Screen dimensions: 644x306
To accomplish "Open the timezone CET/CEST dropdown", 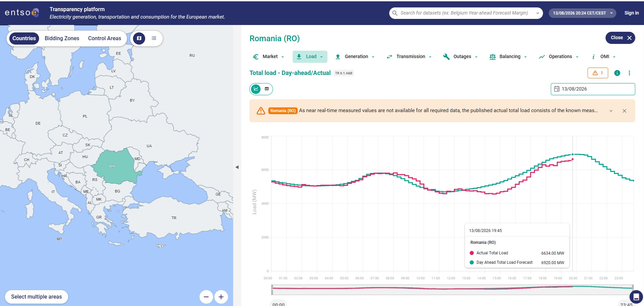I will tap(583, 13).
